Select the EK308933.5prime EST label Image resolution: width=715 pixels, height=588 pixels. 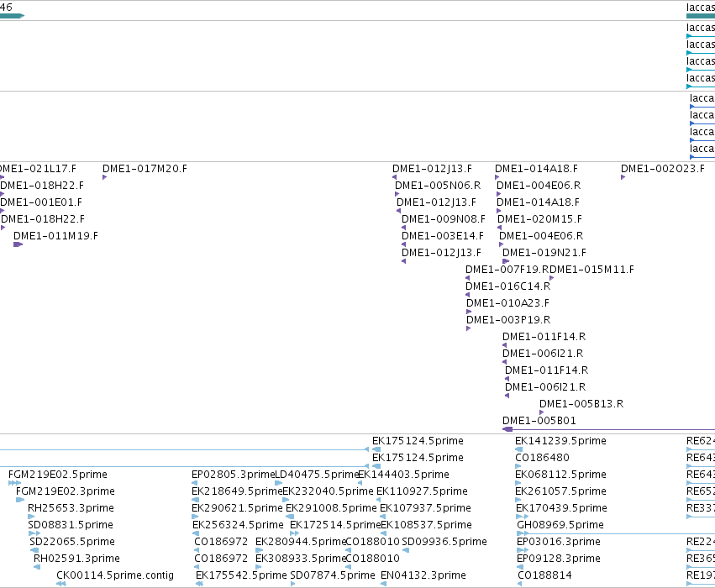(x=301, y=559)
